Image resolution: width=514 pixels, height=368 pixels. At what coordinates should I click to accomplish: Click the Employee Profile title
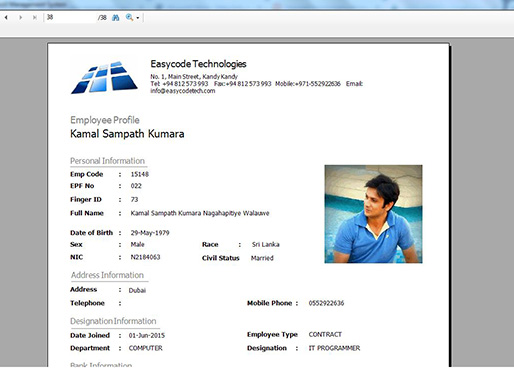(105, 120)
